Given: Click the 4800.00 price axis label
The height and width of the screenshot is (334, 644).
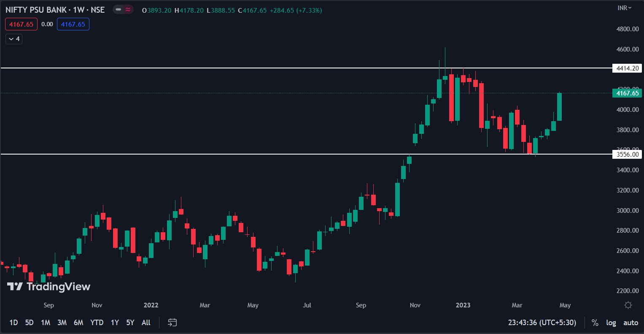Looking at the screenshot, I should (x=628, y=29).
